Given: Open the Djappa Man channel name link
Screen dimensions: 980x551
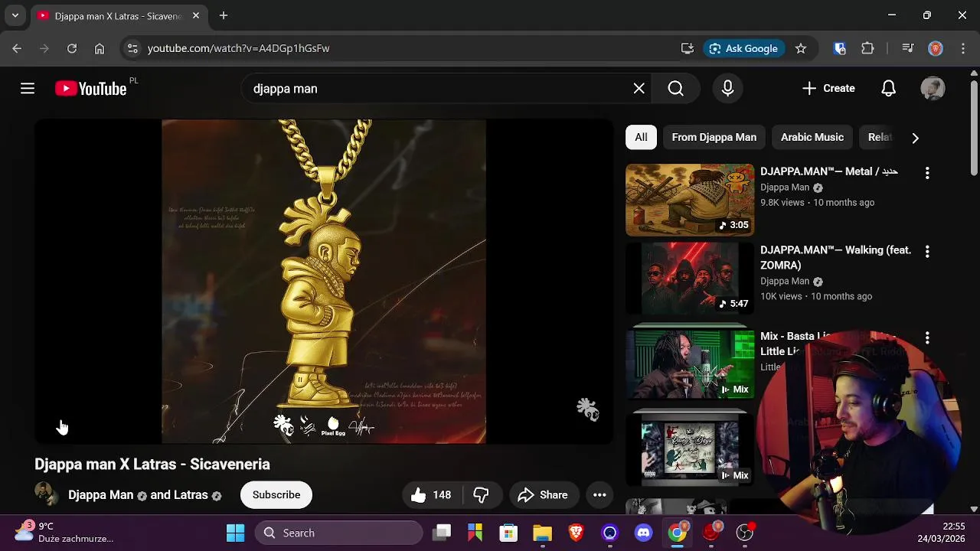Looking at the screenshot, I should pyautogui.click(x=100, y=495).
